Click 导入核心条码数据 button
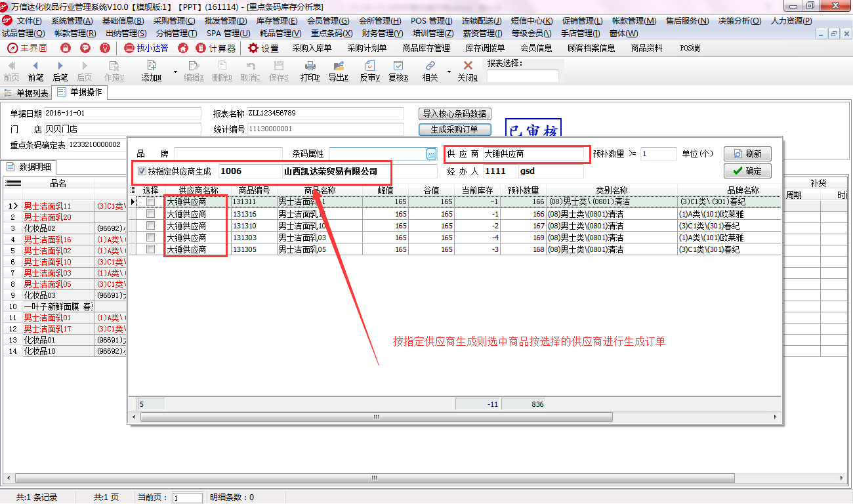Screen dimensions: 853x504 (455, 114)
